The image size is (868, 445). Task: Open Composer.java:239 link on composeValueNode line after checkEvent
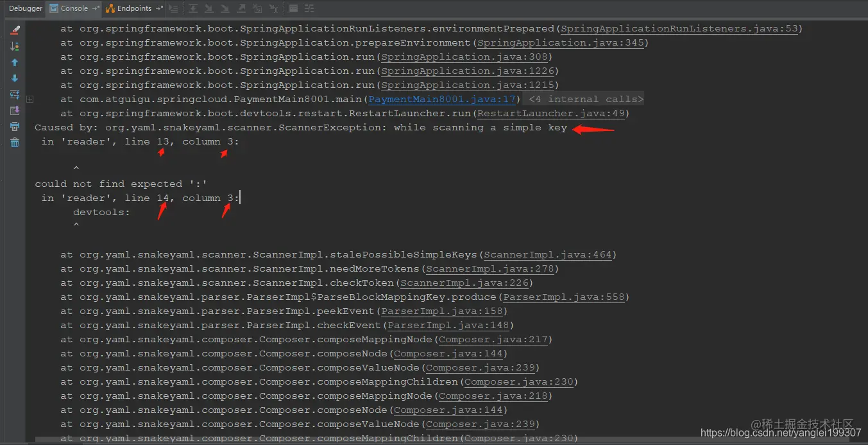(x=480, y=368)
